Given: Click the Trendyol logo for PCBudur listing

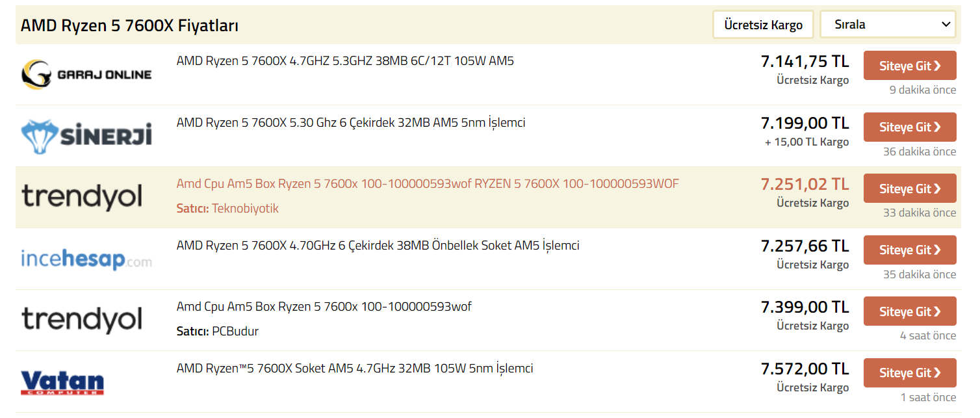Looking at the screenshot, I should click(82, 320).
